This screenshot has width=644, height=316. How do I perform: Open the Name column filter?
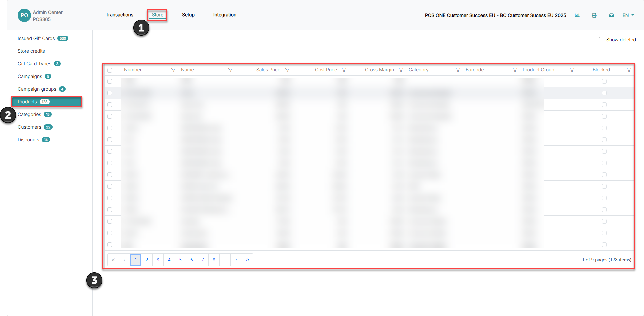tap(230, 70)
